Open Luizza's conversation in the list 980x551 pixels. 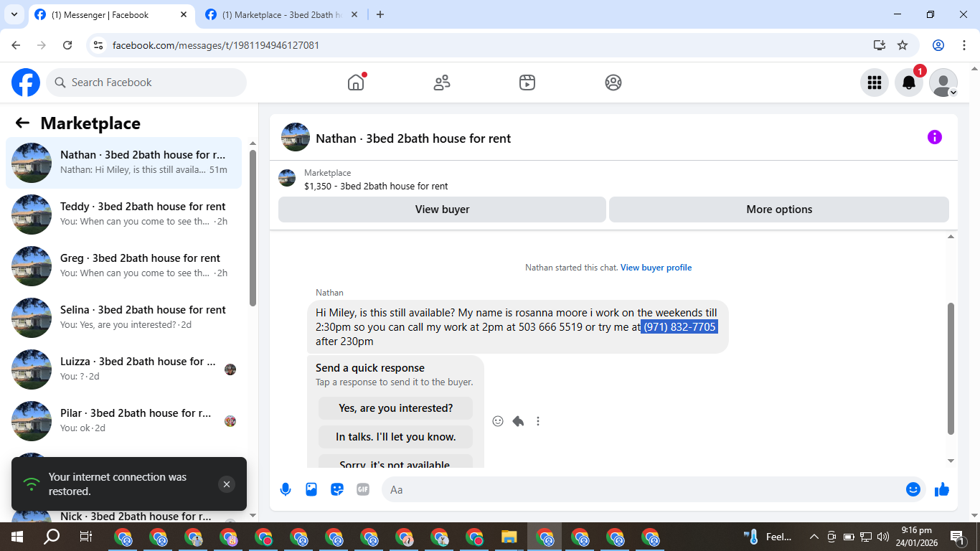click(124, 369)
